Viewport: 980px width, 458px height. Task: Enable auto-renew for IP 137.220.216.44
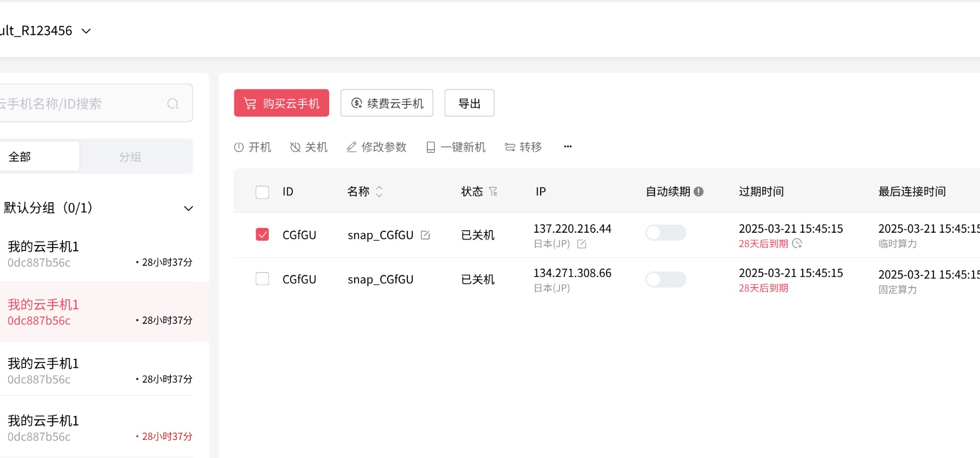[x=665, y=233]
